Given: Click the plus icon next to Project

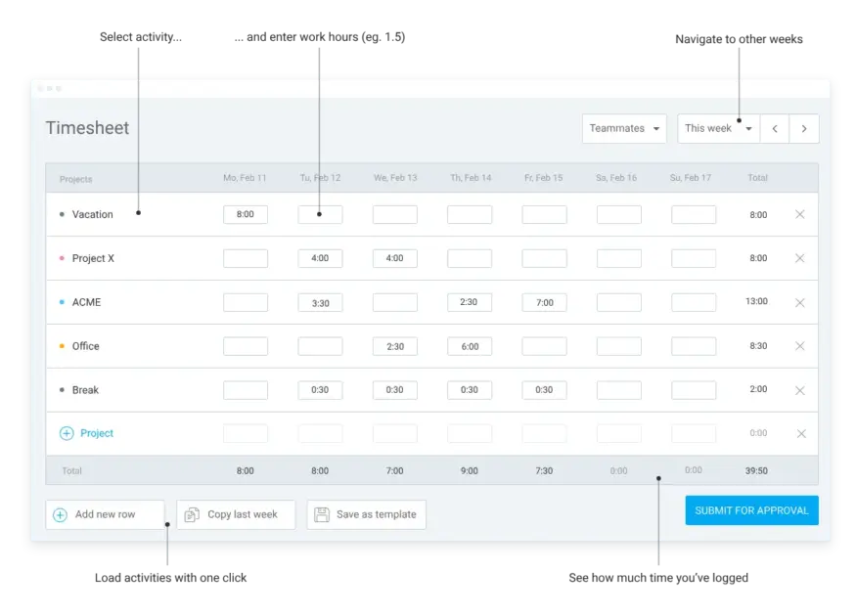Looking at the screenshot, I should (x=67, y=433).
